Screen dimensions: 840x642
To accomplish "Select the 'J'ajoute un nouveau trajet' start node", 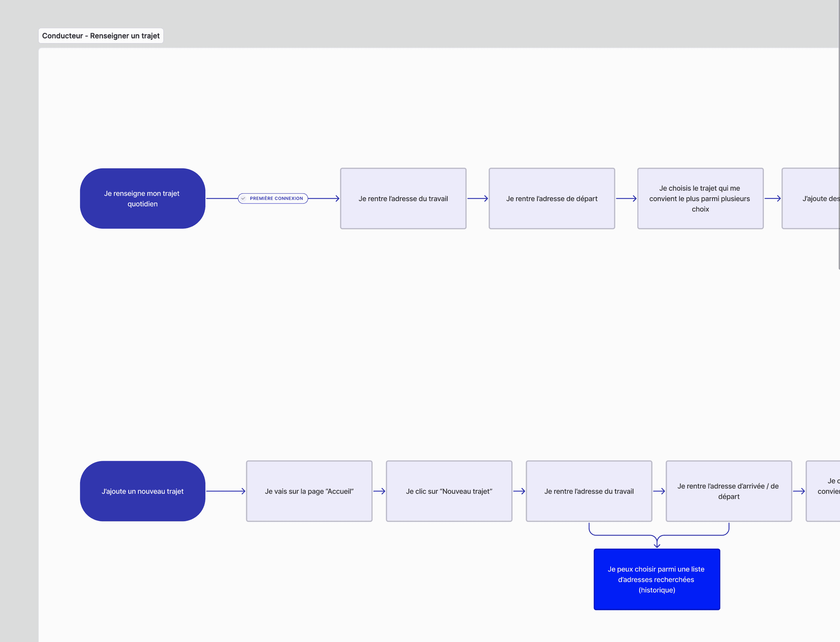I will click(x=142, y=491).
